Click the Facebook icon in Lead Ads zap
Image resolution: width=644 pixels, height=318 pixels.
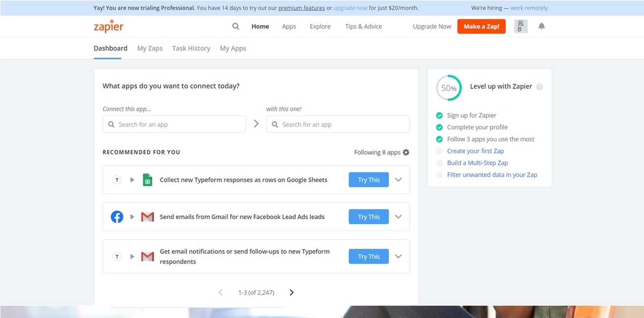pos(117,217)
